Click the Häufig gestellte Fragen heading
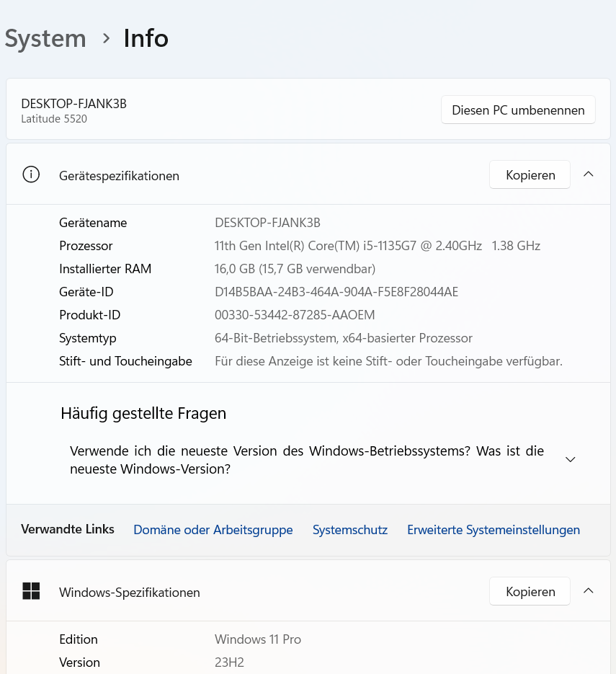Image resolution: width=616 pixels, height=674 pixels. [x=143, y=414]
